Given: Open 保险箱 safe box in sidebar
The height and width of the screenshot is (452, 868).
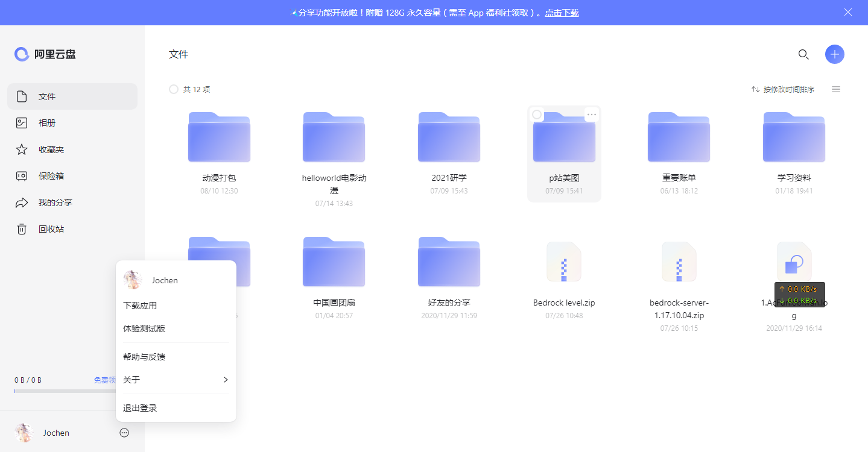Looking at the screenshot, I should coord(51,176).
